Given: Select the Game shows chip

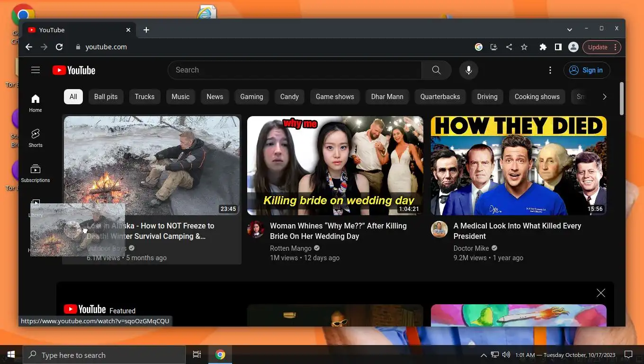Looking at the screenshot, I should (x=335, y=97).
